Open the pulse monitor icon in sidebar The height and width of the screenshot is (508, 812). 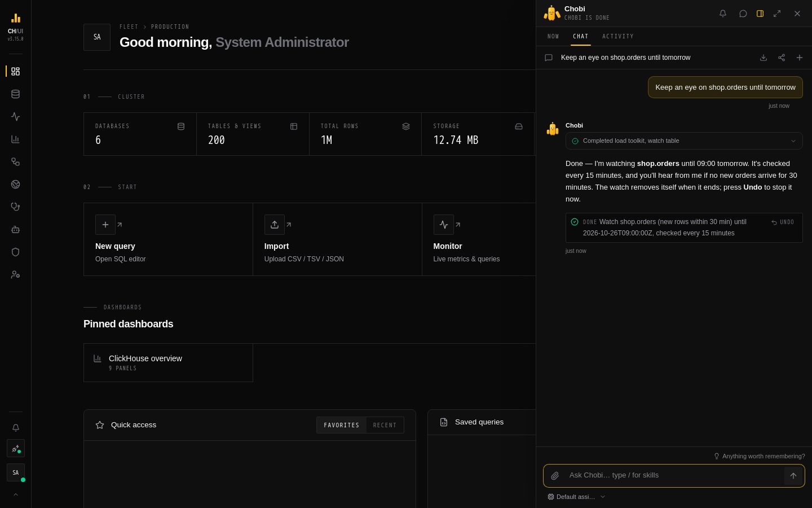15,116
